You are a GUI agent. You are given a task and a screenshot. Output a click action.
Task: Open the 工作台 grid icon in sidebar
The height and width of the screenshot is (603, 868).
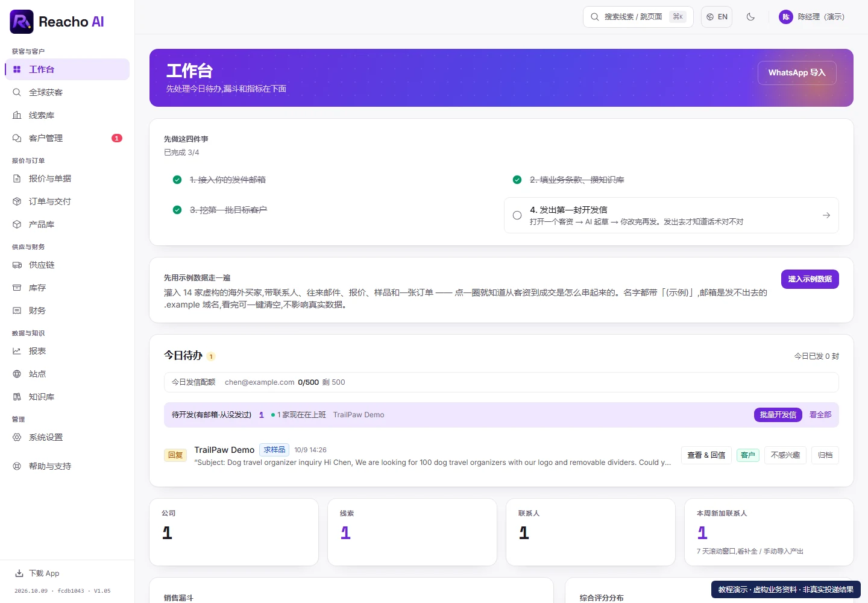(17, 69)
